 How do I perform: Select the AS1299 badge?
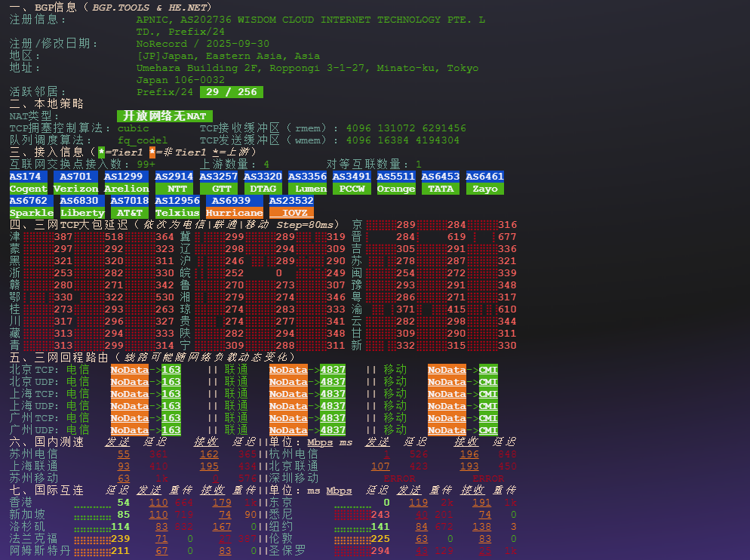[126, 177]
